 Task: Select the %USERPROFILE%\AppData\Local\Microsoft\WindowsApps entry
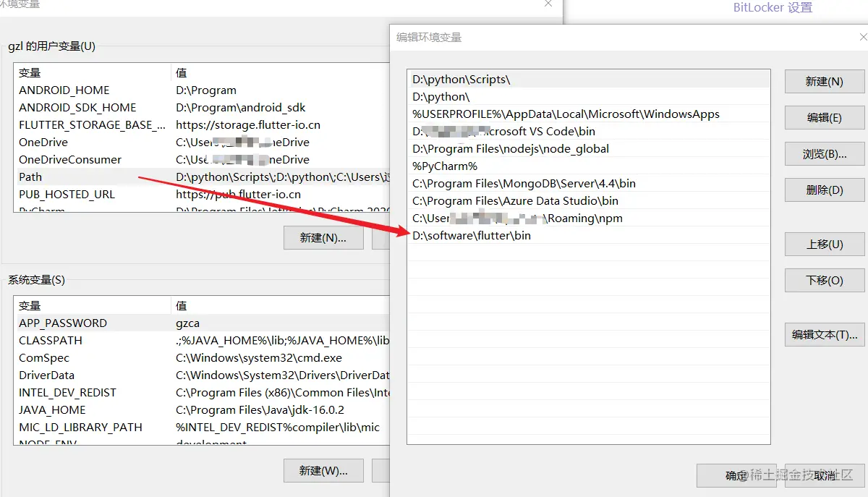pyautogui.click(x=588, y=114)
